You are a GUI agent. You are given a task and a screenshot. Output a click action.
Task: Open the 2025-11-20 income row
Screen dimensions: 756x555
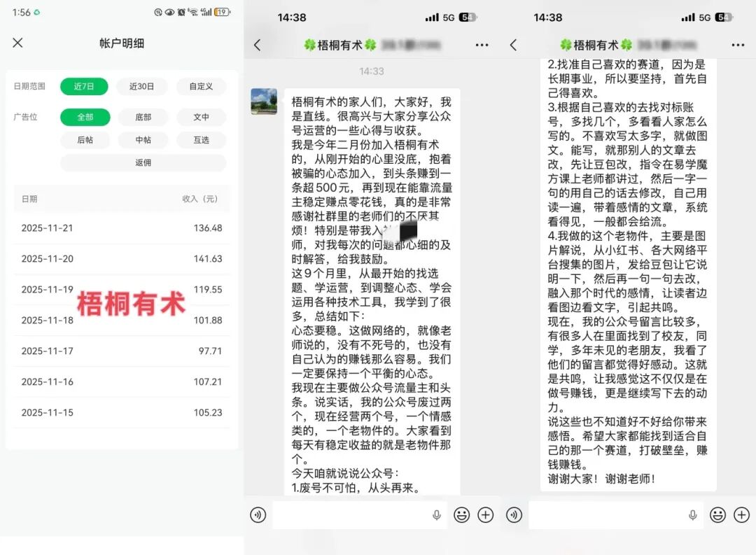point(121,259)
